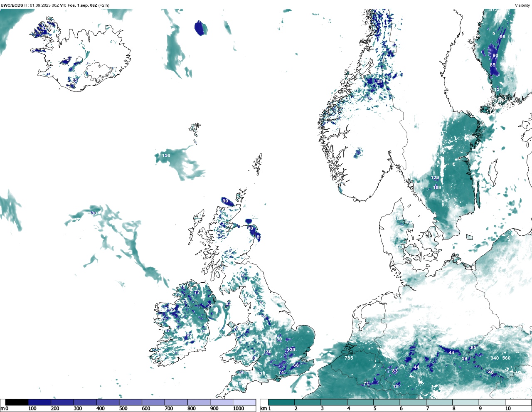Select the '85' value over Finland
This screenshot has height=412, width=532.
coord(493,65)
